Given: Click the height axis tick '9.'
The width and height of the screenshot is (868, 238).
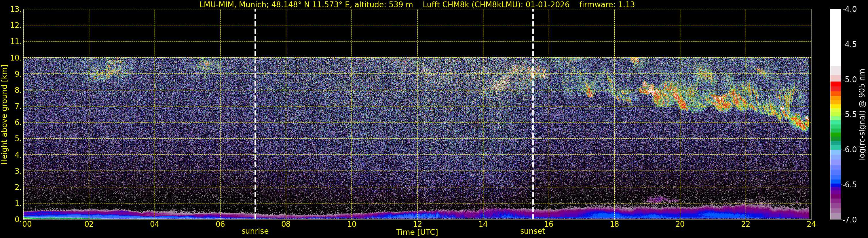Looking at the screenshot, I should coord(18,74).
